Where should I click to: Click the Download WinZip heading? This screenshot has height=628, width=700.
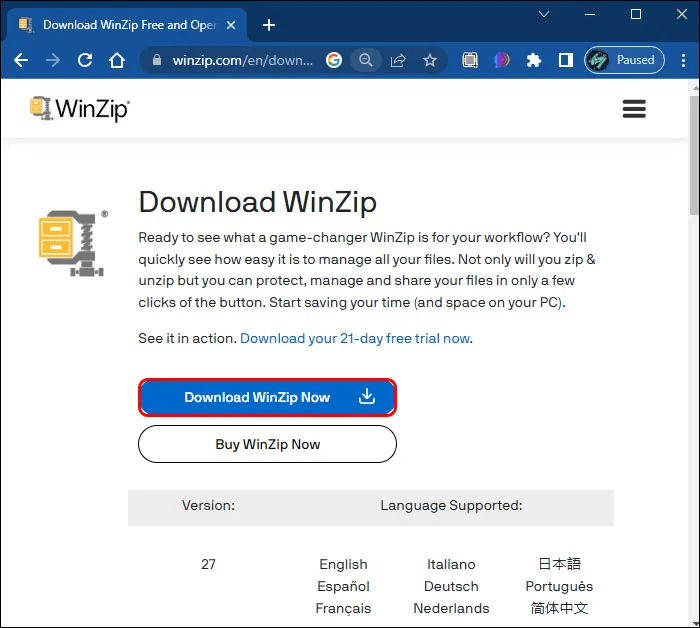click(258, 202)
